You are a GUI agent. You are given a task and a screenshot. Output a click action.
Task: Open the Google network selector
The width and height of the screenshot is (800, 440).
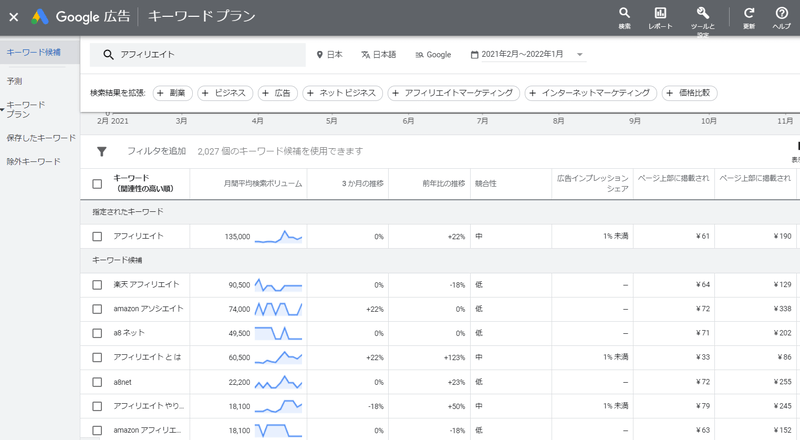pos(433,55)
